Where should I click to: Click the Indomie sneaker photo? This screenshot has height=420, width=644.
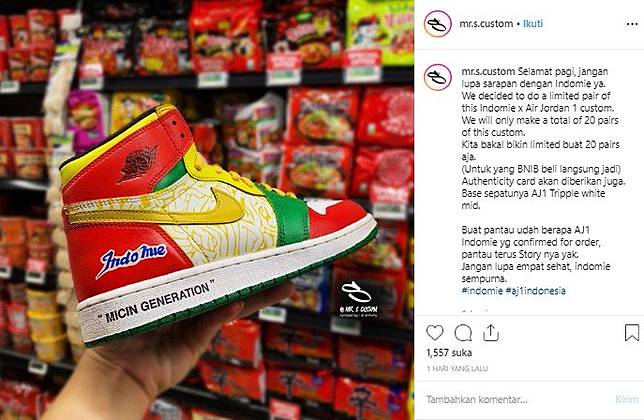[207, 210]
